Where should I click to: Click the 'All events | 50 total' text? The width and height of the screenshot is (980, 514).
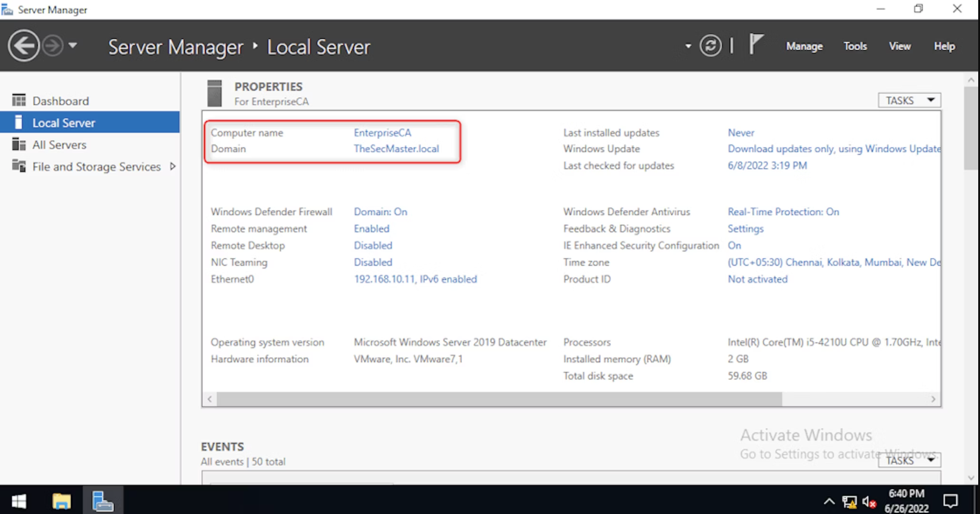tap(243, 461)
